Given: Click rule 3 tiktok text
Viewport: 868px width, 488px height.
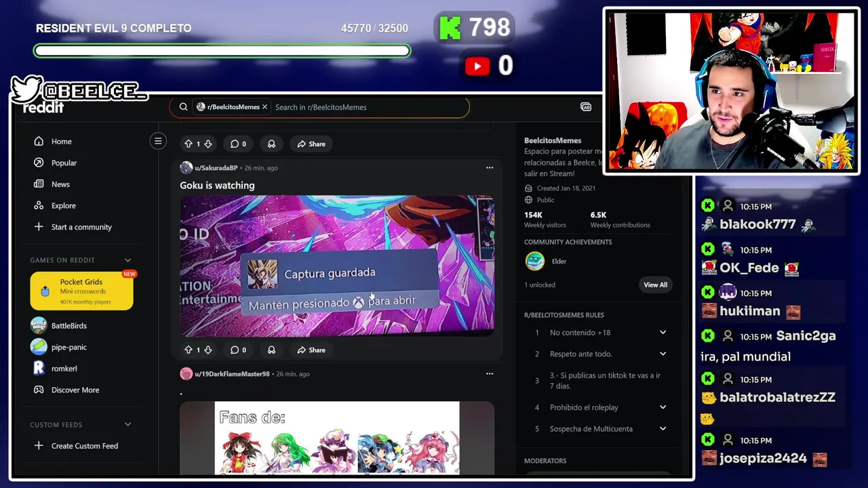Looking at the screenshot, I should pos(605,380).
